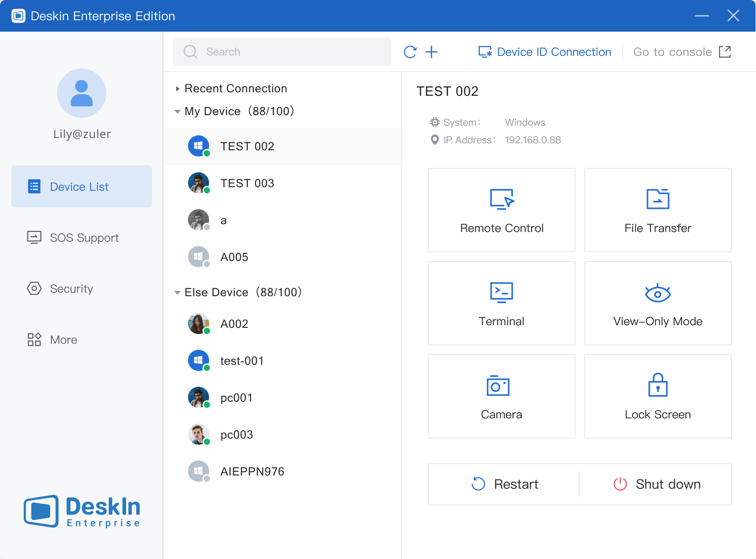This screenshot has width=756, height=559.
Task: Open remote Camera
Action: point(502,396)
